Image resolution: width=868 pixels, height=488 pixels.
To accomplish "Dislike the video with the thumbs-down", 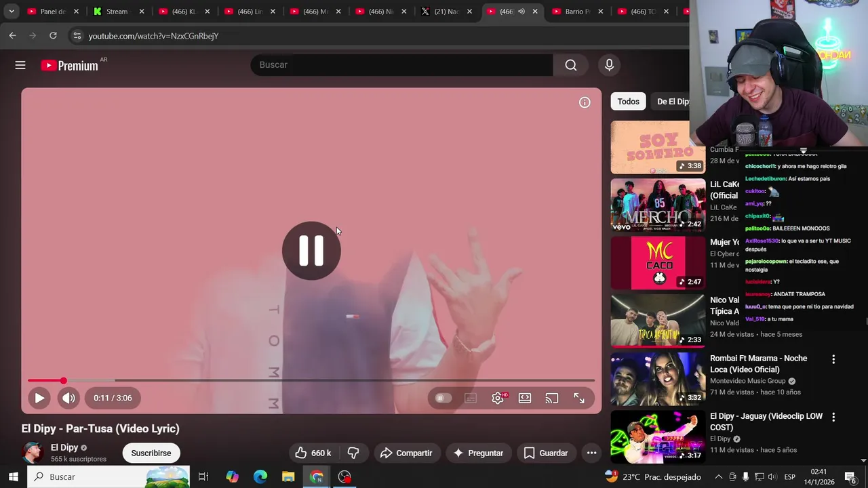I will [353, 453].
